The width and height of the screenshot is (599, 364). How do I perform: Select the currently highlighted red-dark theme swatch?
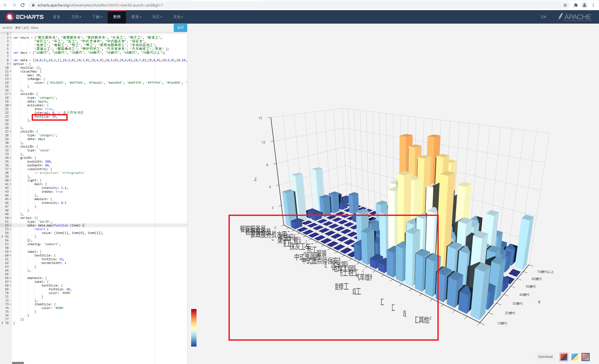(x=564, y=357)
